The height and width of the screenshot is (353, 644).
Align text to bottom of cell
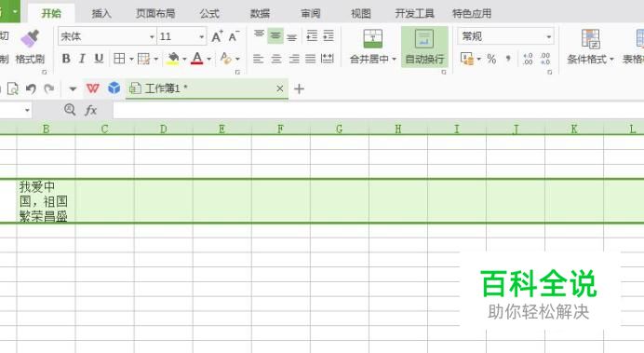292,36
